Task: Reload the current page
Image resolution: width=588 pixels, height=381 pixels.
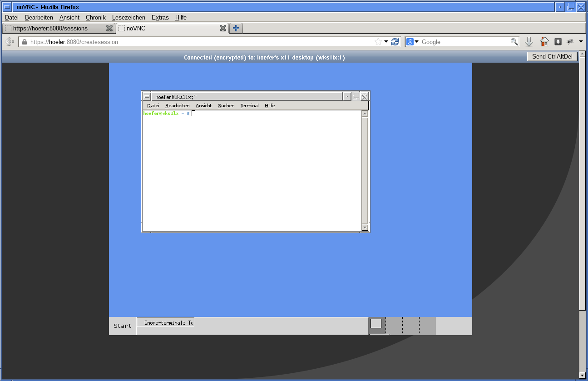Action: (x=395, y=42)
